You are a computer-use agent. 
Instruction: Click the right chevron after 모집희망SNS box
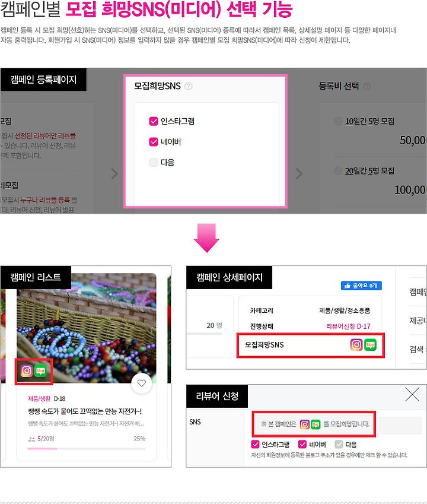(299, 173)
